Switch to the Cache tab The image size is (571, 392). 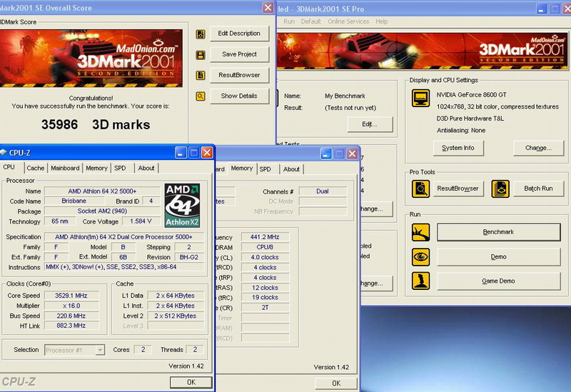35,168
